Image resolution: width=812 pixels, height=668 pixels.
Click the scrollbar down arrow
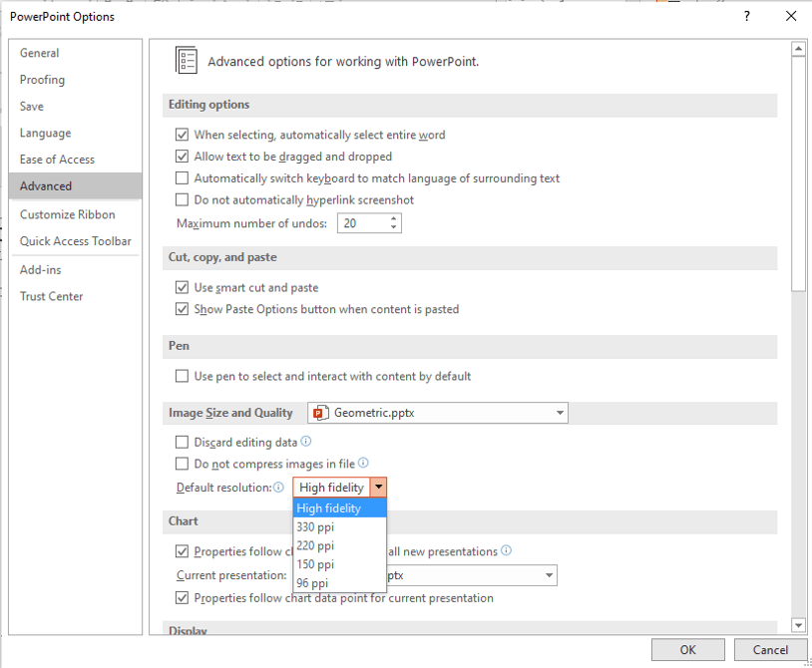point(798,624)
